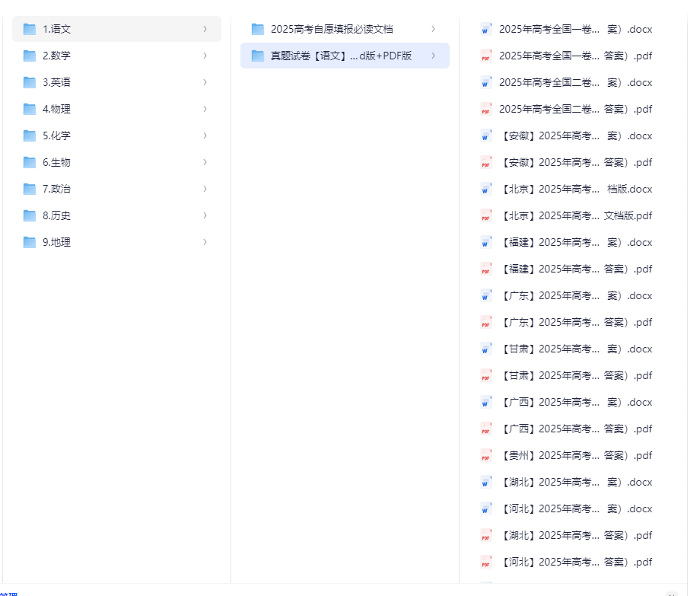This screenshot has width=700, height=596.
Task: Click Word icon of 【福建】 docx file
Action: 485,242
